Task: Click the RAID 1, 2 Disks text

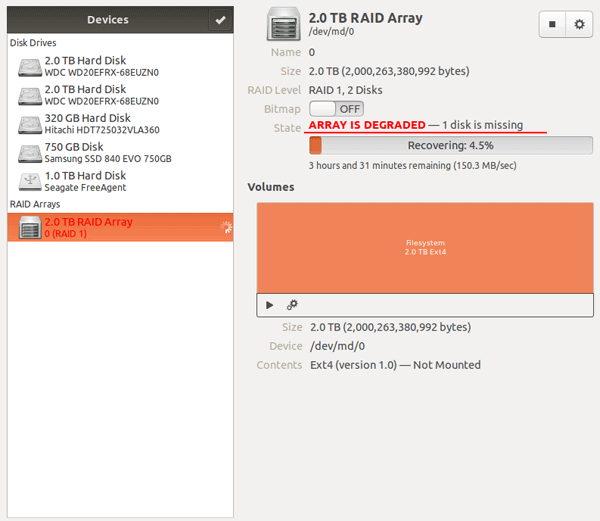Action: 346,90
